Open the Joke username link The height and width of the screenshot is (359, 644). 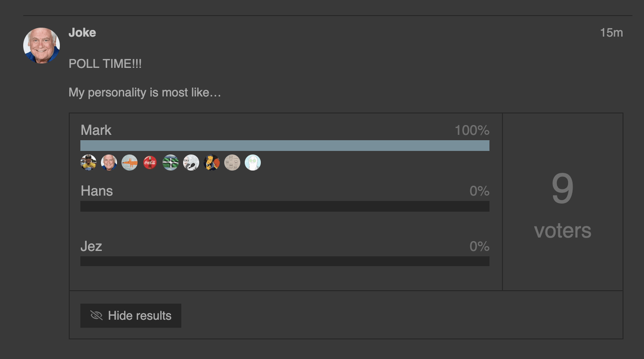[x=82, y=33]
